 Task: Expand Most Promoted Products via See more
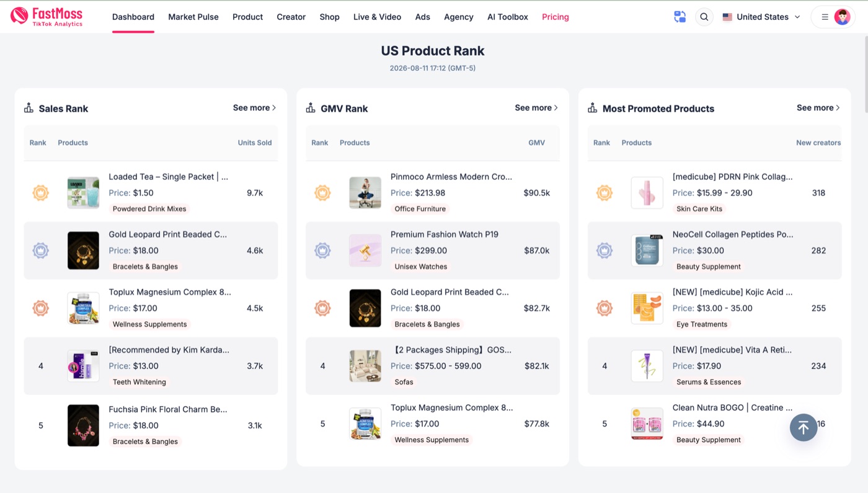click(818, 108)
